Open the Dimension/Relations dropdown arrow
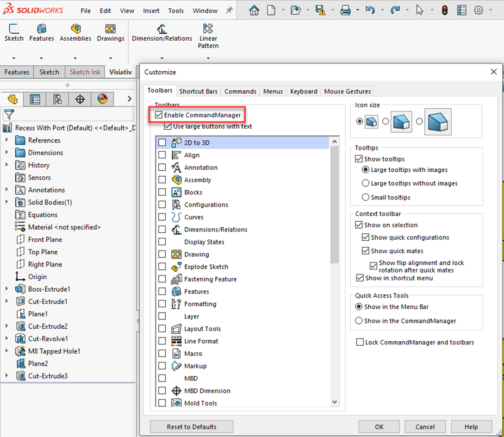The image size is (504, 437). point(162,58)
